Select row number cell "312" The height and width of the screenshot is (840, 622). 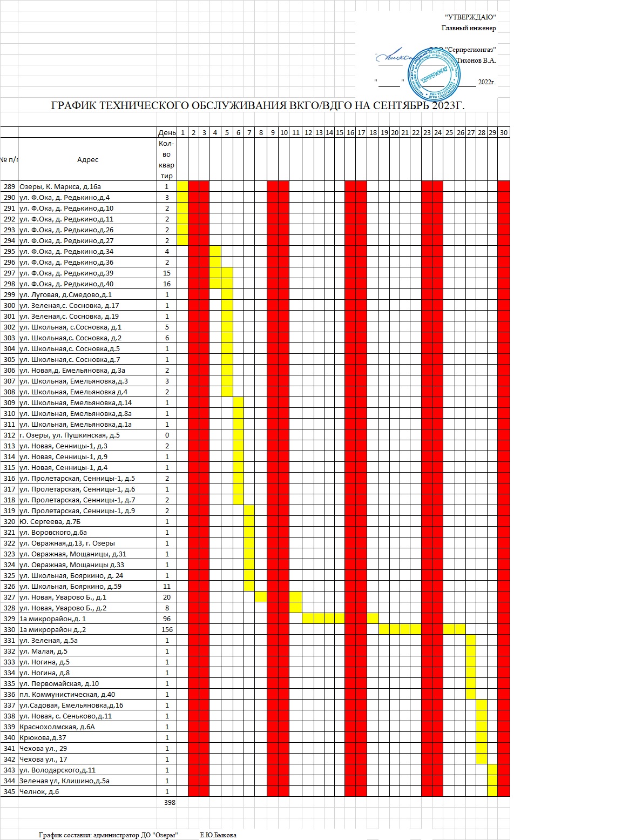click(x=9, y=435)
